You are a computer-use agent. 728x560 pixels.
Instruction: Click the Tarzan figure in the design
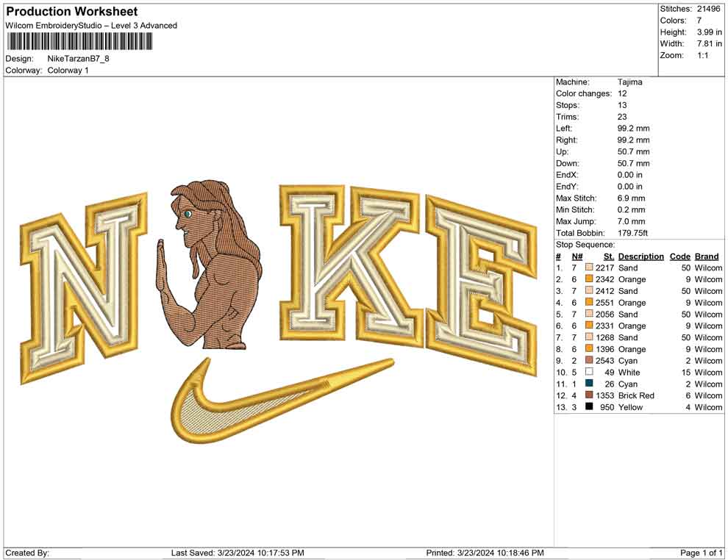point(209,265)
